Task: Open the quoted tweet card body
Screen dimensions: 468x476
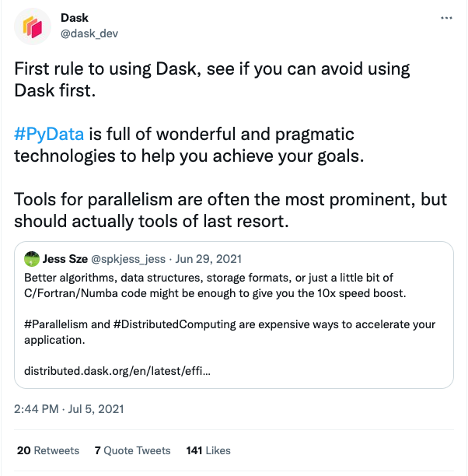Action: click(x=234, y=315)
